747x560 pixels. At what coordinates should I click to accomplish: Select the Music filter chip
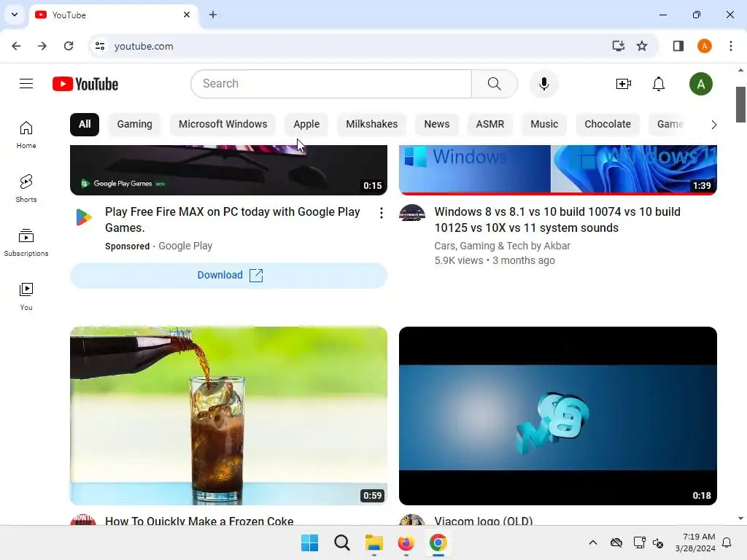tap(544, 124)
